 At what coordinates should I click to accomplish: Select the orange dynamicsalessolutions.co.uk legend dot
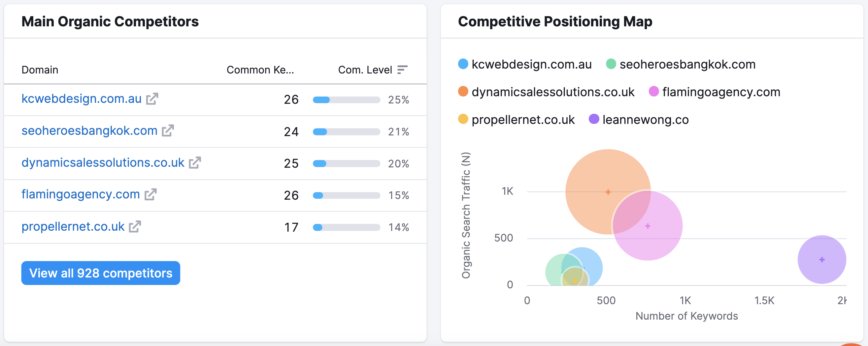(463, 91)
